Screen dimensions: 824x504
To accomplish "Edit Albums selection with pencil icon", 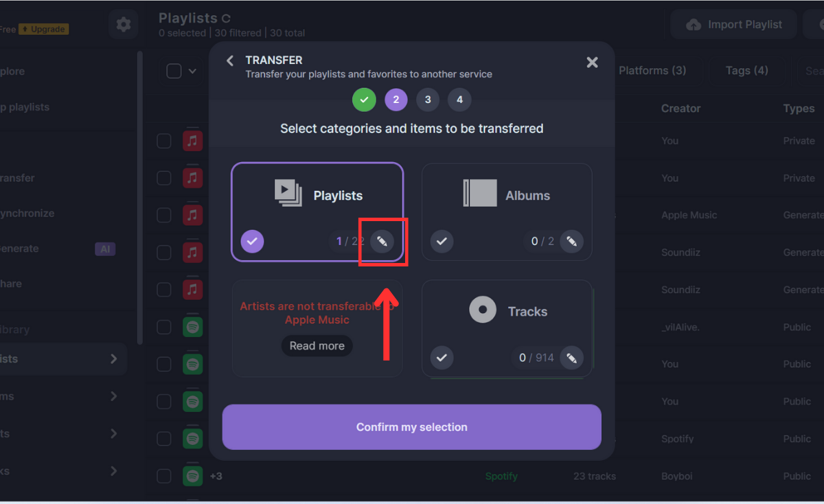I will pos(571,242).
